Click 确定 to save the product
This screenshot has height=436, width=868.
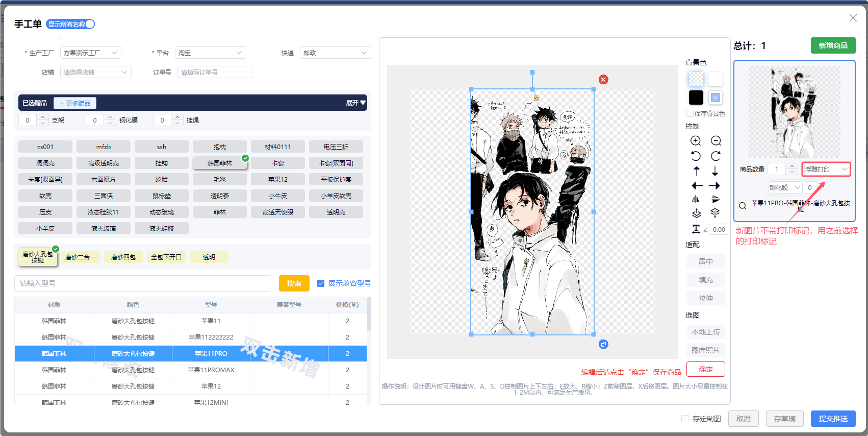click(x=706, y=369)
